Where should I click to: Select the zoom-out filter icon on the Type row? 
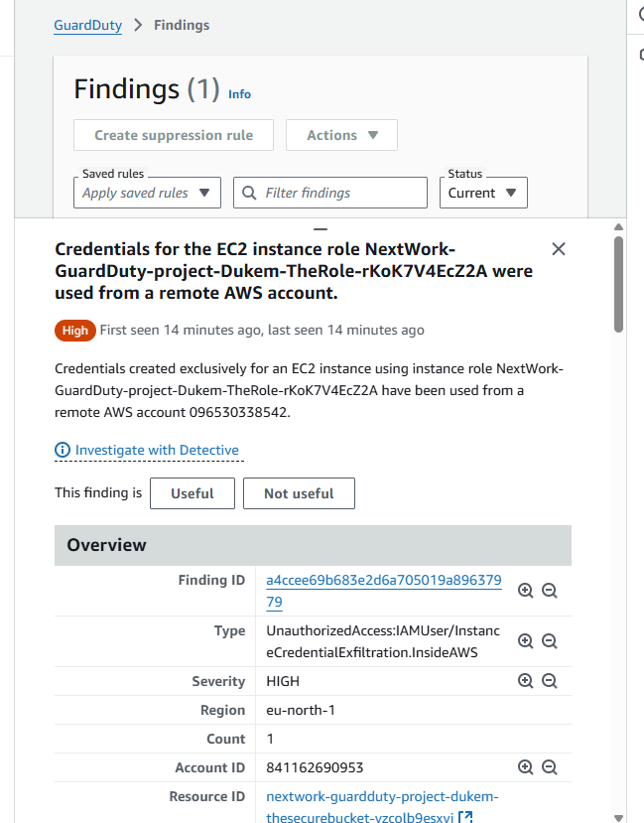tap(550, 640)
